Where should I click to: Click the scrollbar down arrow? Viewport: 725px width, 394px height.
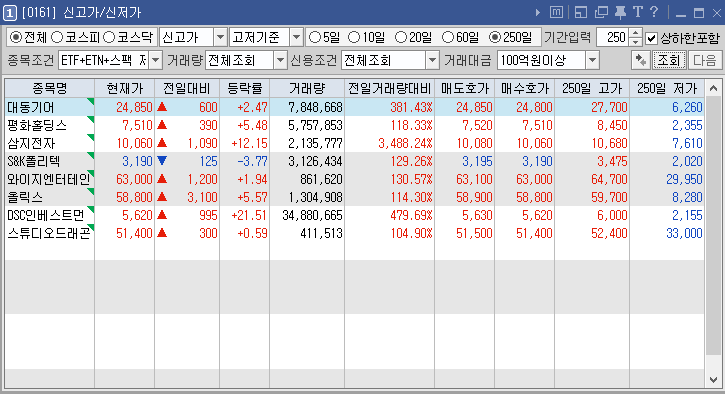pyautogui.click(x=713, y=379)
